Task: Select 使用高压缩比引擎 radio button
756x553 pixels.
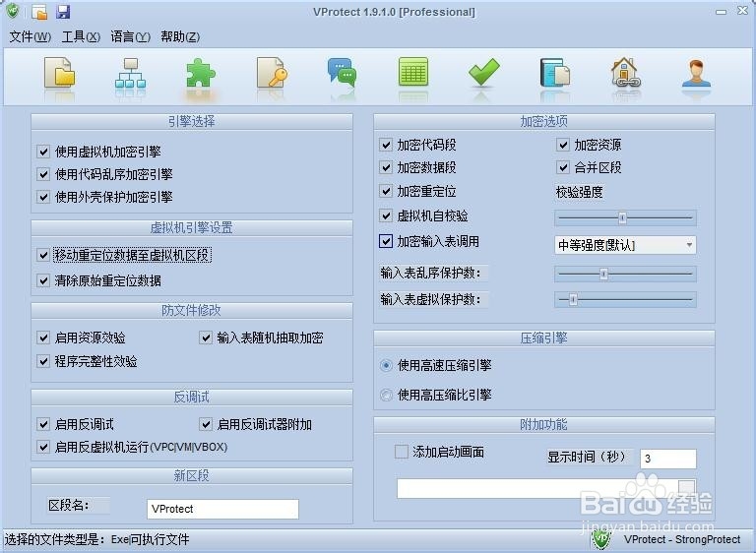Action: coord(386,395)
